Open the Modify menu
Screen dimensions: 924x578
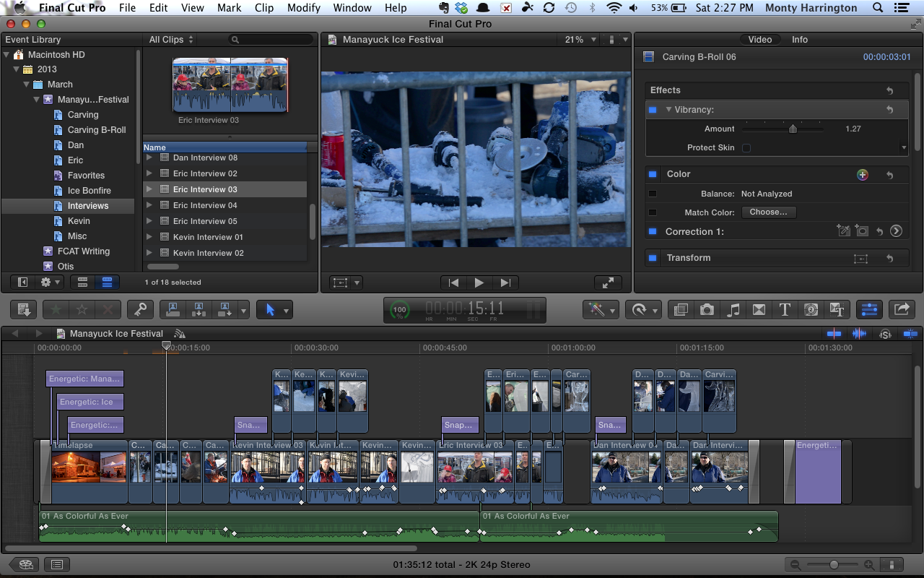coord(304,8)
